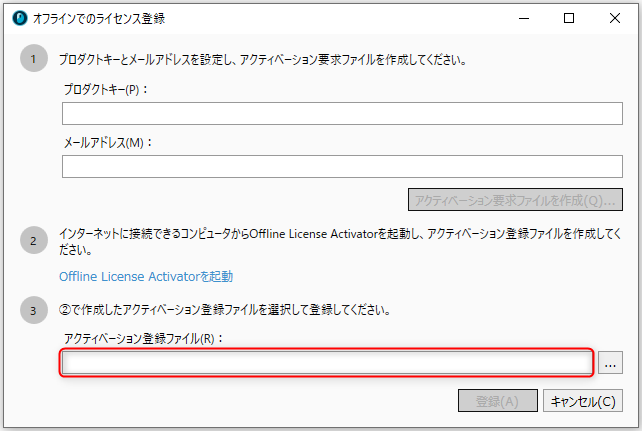Screen dimensions: 642x431
Task: Open the Offline License Activatorを起動 link
Action: 146,277
